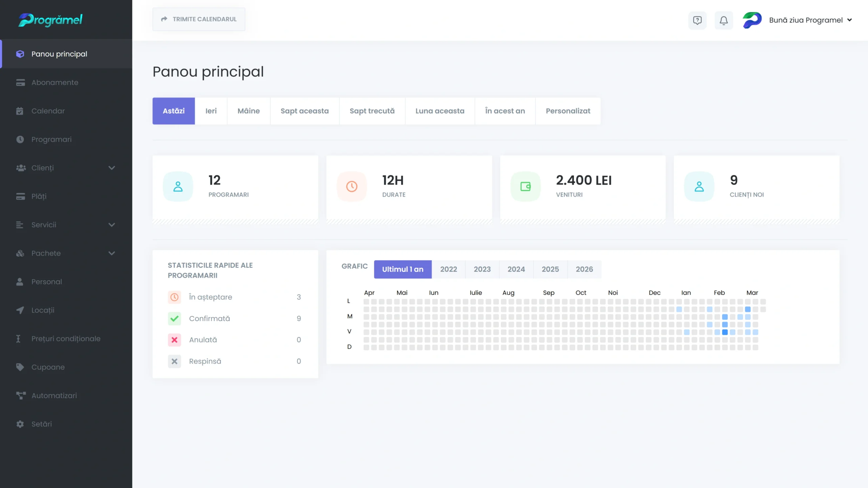Open Automatizari from the sidebar
Image resolution: width=868 pixels, height=488 pixels.
[54, 395]
